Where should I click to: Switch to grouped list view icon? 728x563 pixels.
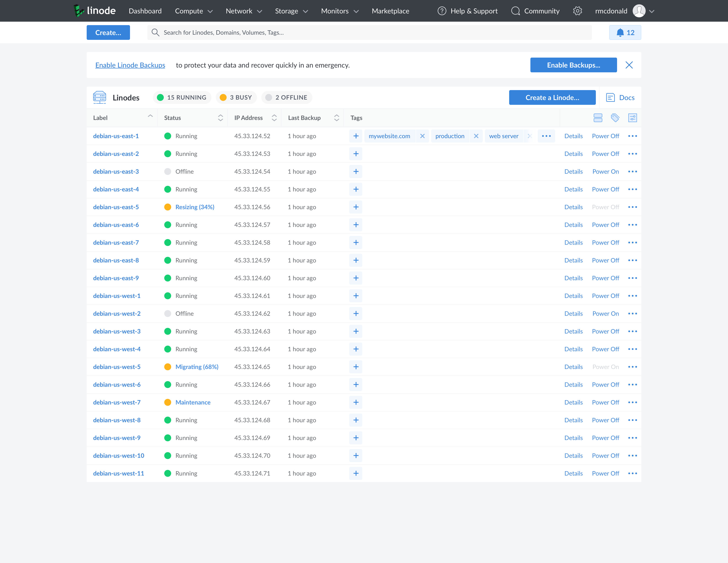pyautogui.click(x=598, y=118)
